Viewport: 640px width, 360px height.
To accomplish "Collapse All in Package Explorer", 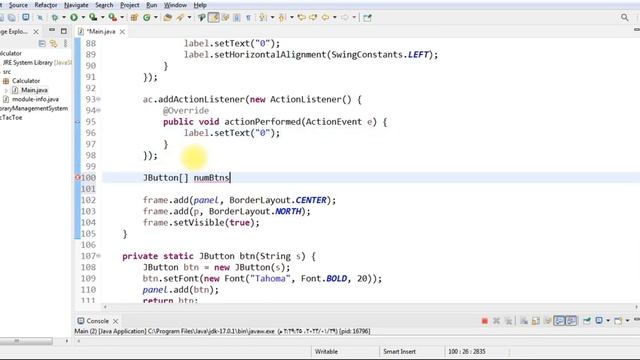I will pos(42,43).
